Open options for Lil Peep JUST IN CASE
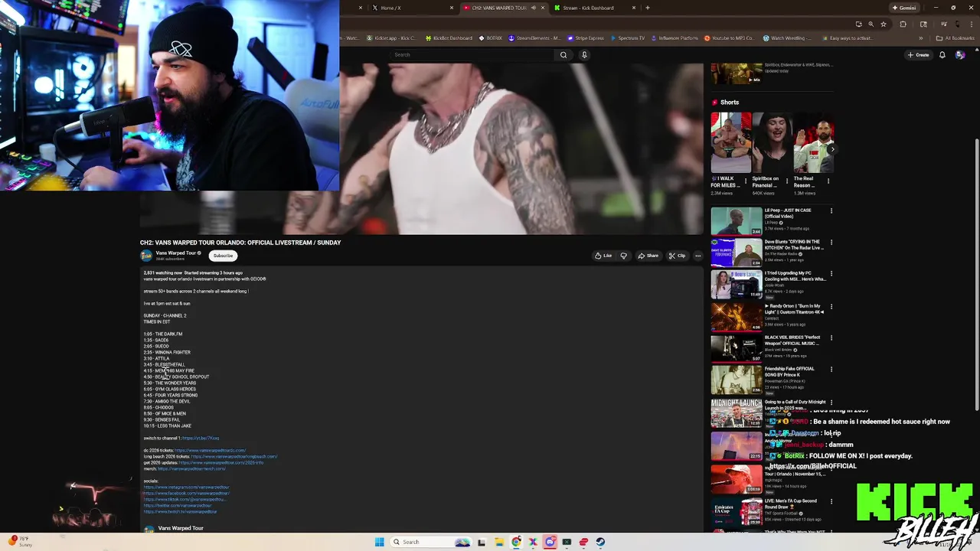Image resolution: width=980 pixels, height=551 pixels. click(x=831, y=211)
